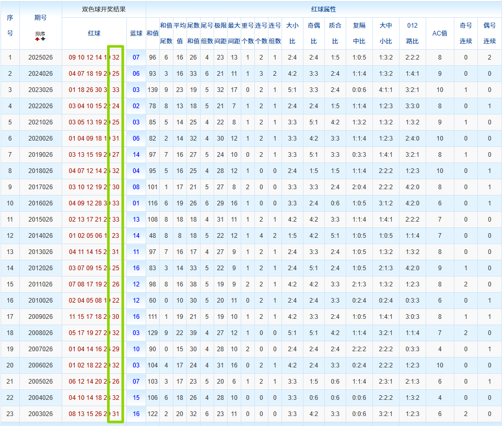Select the 双色球开奖结果 header
The image size is (504, 426).
pos(103,9)
